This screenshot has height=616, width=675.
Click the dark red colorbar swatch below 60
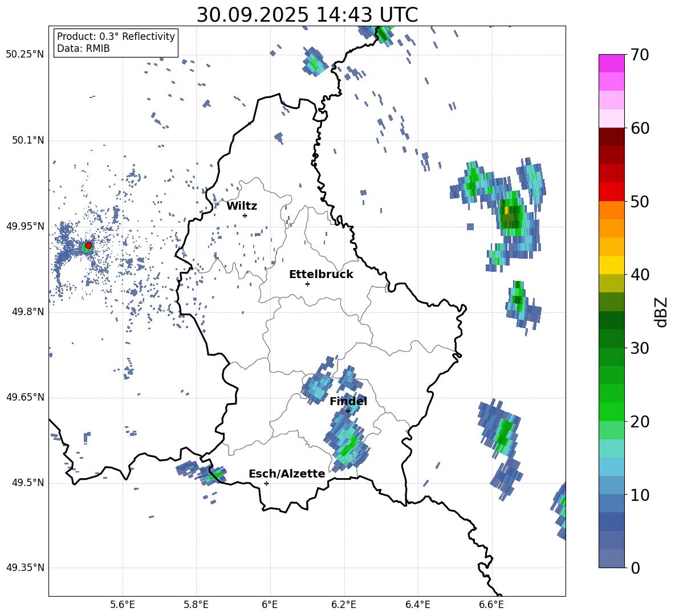click(x=612, y=137)
